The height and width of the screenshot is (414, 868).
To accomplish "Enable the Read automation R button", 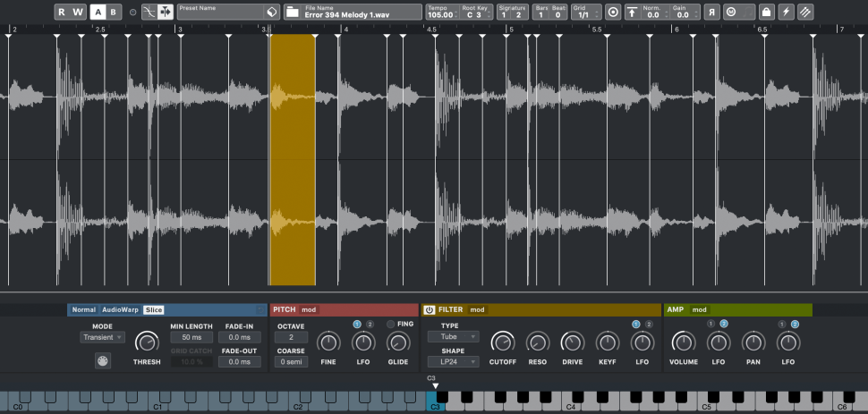I will coord(61,12).
